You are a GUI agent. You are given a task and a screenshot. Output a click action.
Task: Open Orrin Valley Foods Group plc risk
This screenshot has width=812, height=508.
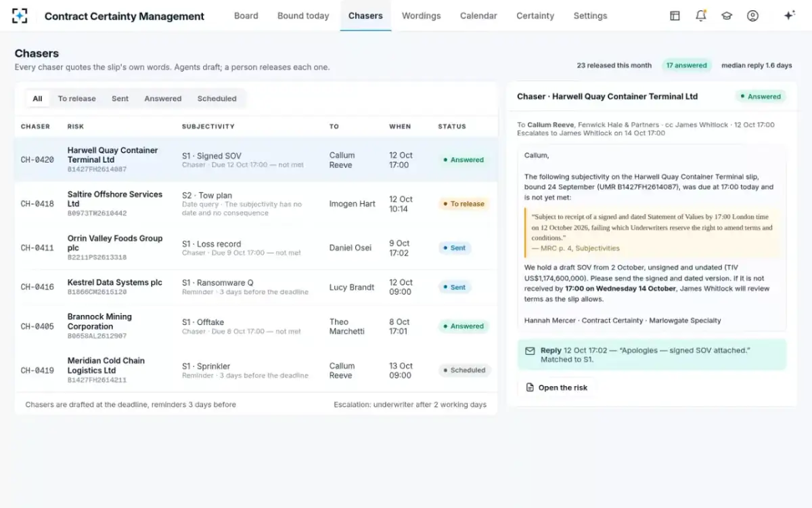[115, 243]
